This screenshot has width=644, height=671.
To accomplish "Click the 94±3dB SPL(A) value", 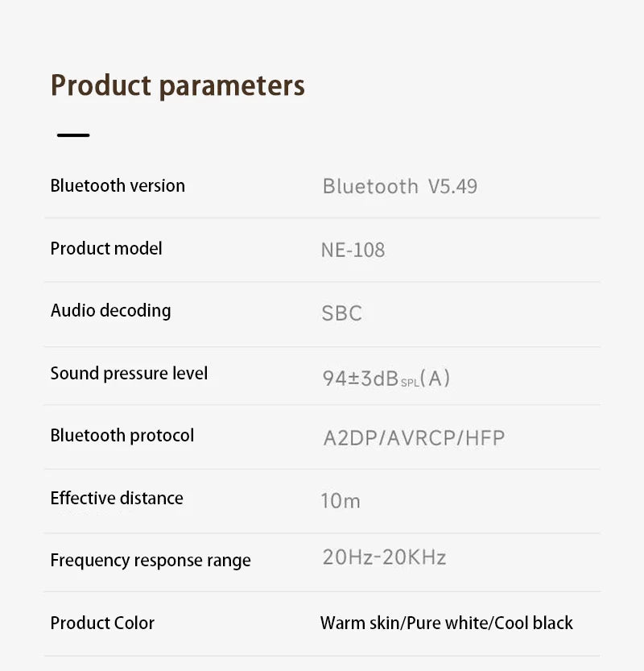I will point(386,379).
